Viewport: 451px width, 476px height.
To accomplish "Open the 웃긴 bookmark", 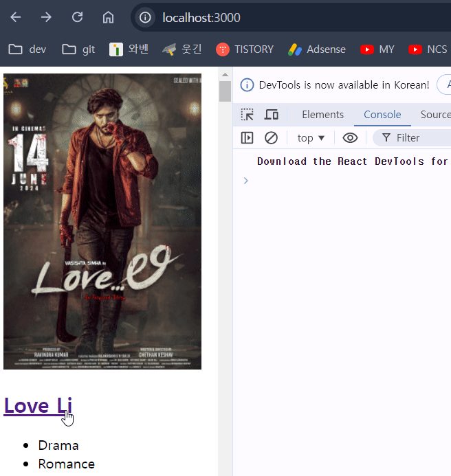I will 182,49.
